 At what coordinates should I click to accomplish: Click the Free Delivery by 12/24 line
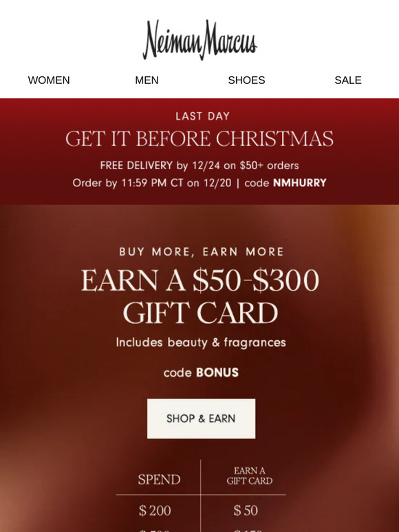tap(199, 166)
